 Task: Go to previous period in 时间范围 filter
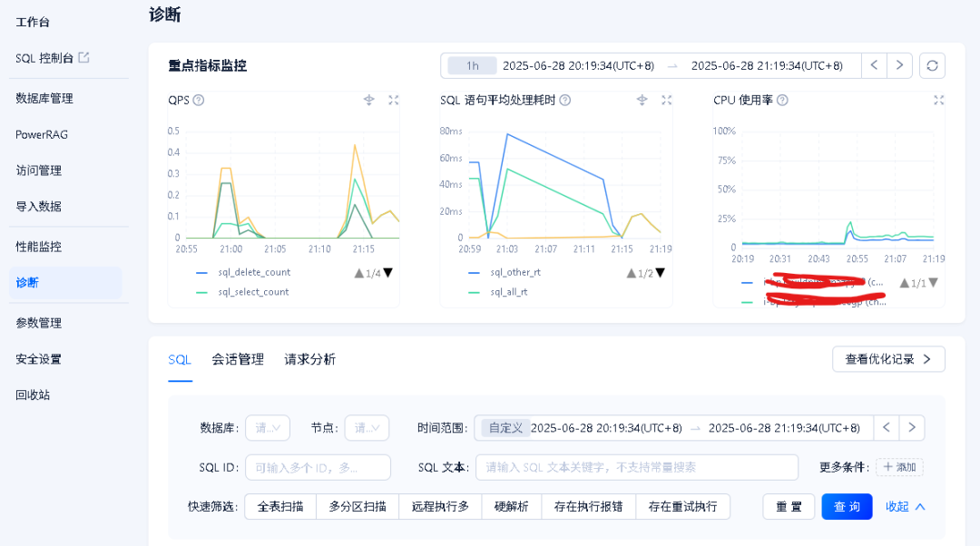tap(887, 428)
